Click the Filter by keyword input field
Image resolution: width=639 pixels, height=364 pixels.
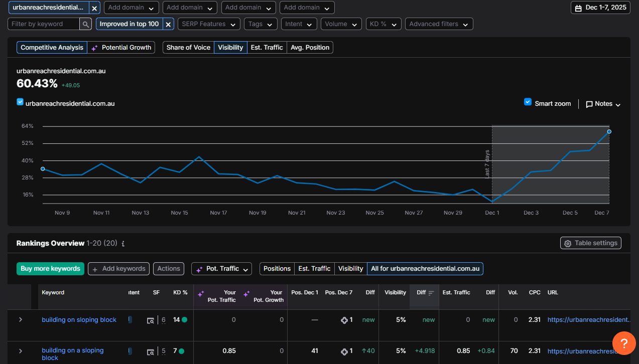(x=44, y=24)
